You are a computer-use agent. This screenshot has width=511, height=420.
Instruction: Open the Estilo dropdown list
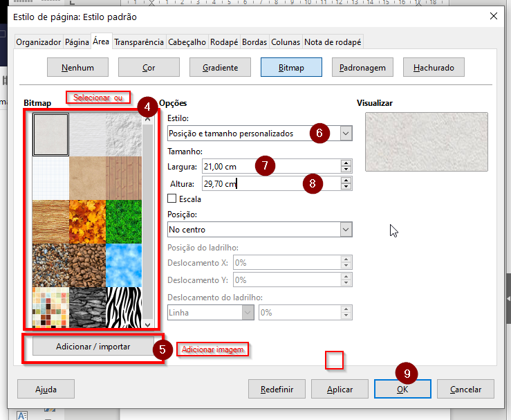[346, 134]
